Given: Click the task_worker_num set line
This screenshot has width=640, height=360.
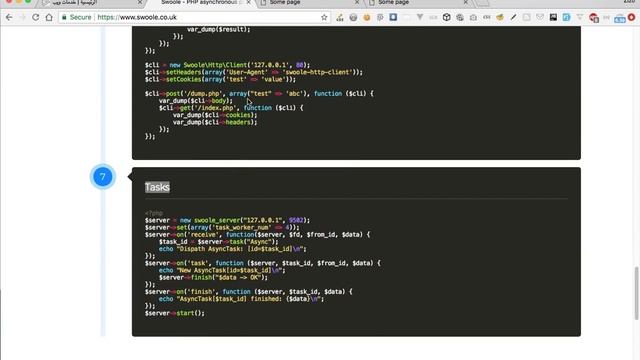Looking at the screenshot, I should coord(222,227).
